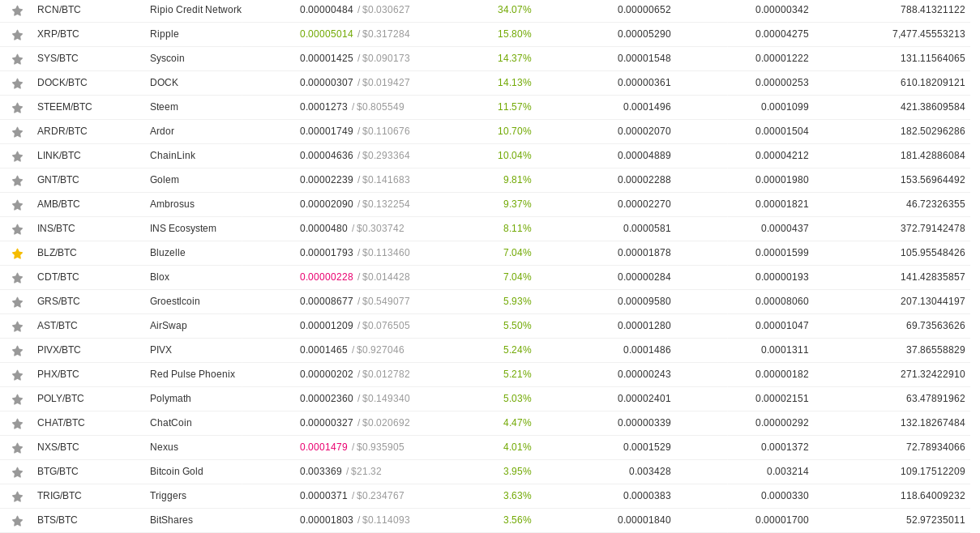The height and width of the screenshot is (533, 980).
Task: Select volume 7,477.45553213
Action: [x=929, y=34]
